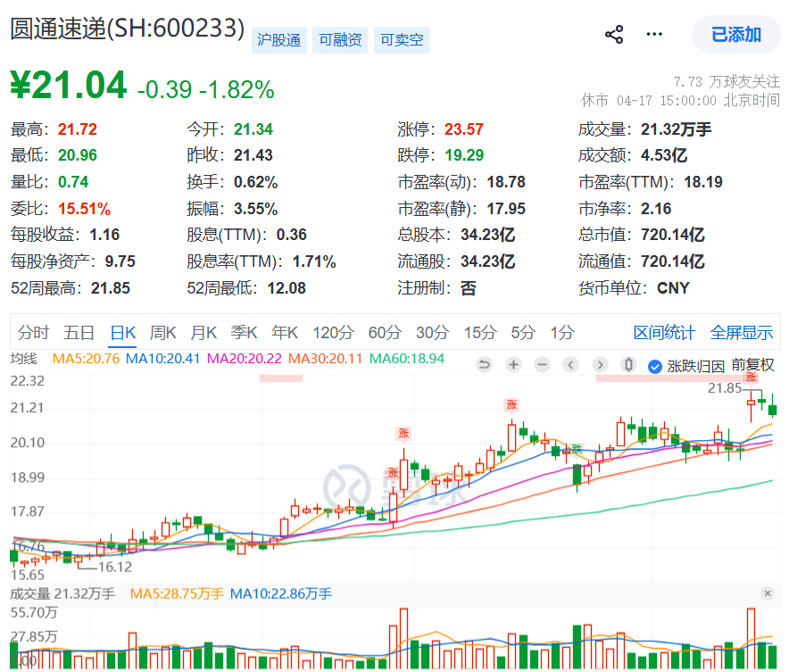The height and width of the screenshot is (672, 789).
Task: Click the 52周最高 value 21.85
Action: [110, 288]
